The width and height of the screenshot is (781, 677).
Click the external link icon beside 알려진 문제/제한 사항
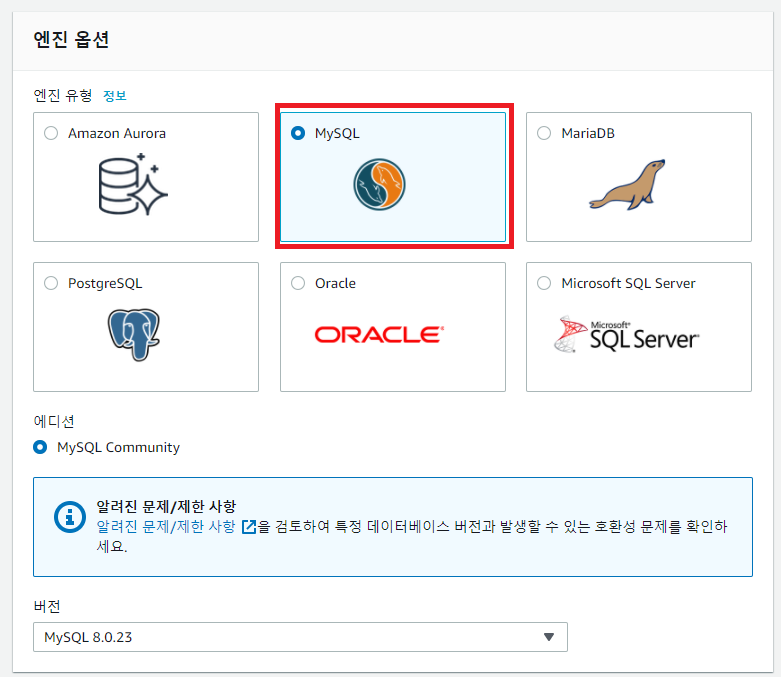coord(249,527)
